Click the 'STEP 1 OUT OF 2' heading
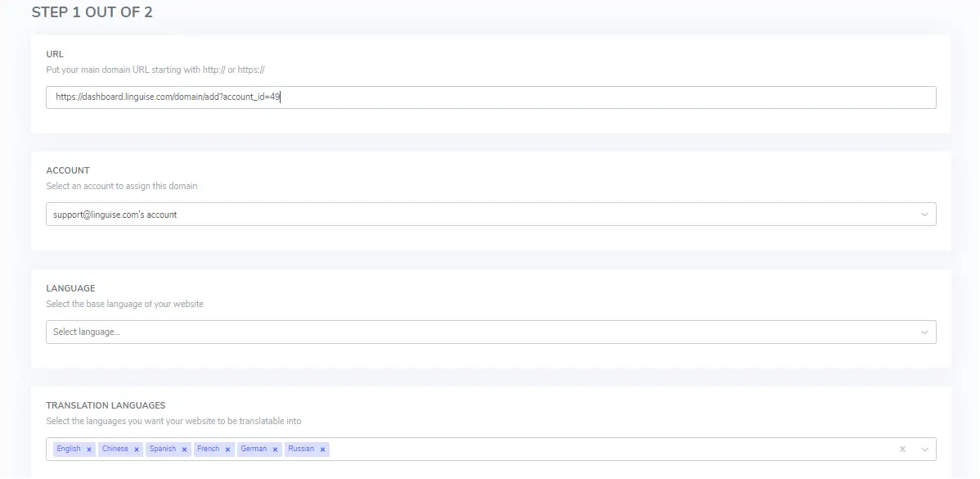The width and height of the screenshot is (980, 479). (x=92, y=12)
